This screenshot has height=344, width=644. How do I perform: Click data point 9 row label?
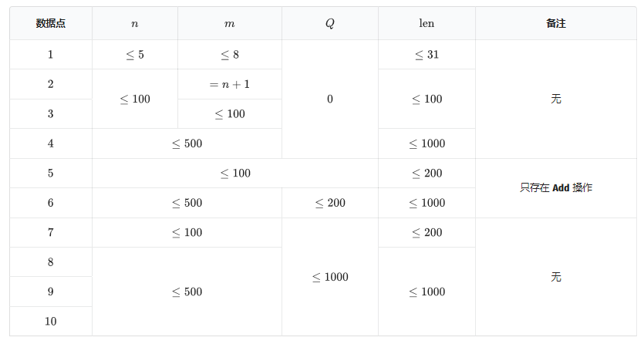[x=51, y=292]
